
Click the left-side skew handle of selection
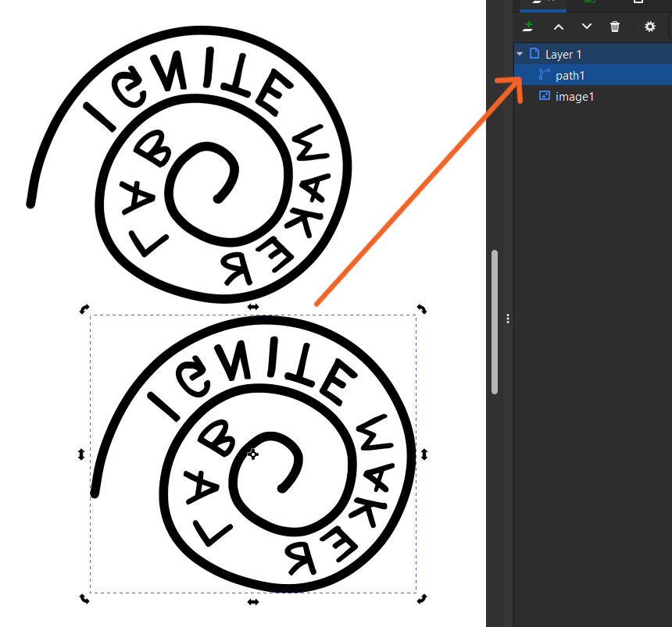pos(81,454)
